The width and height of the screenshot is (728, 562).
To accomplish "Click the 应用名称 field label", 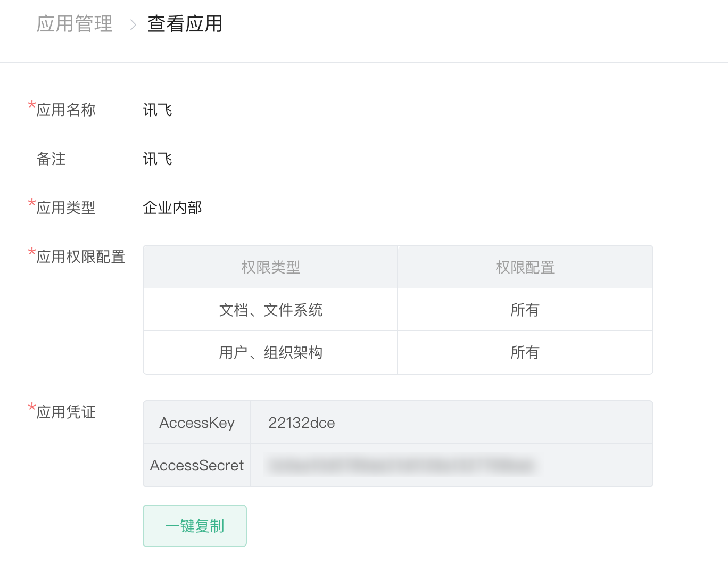I will [x=66, y=110].
